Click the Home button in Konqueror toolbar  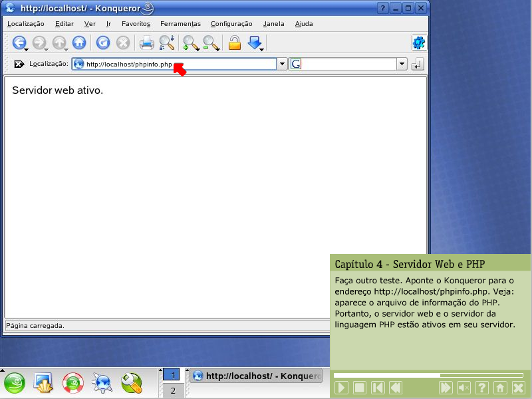click(79, 43)
